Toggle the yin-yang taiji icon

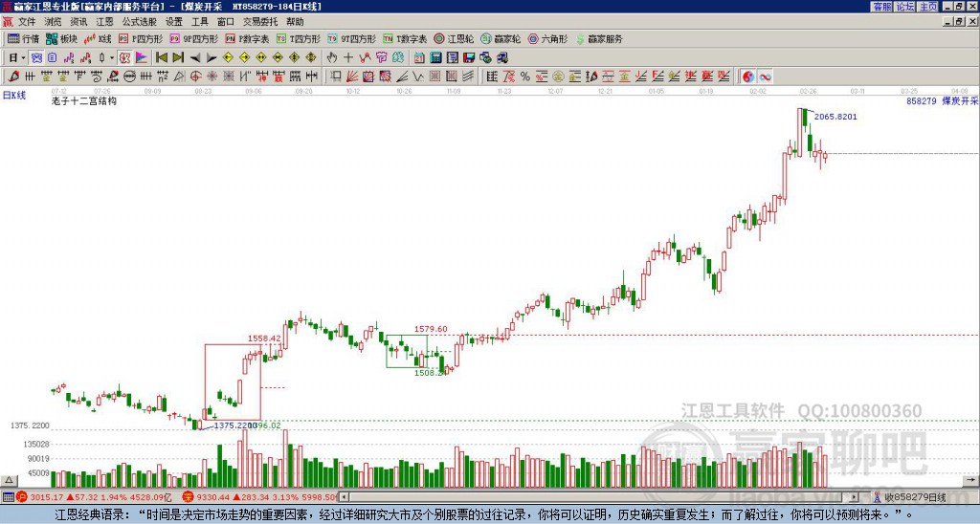[x=747, y=76]
